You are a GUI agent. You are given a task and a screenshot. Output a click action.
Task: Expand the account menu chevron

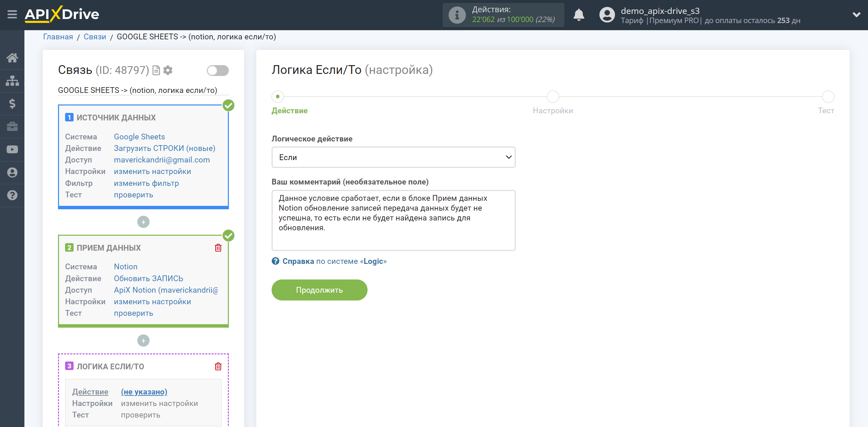coord(856,15)
